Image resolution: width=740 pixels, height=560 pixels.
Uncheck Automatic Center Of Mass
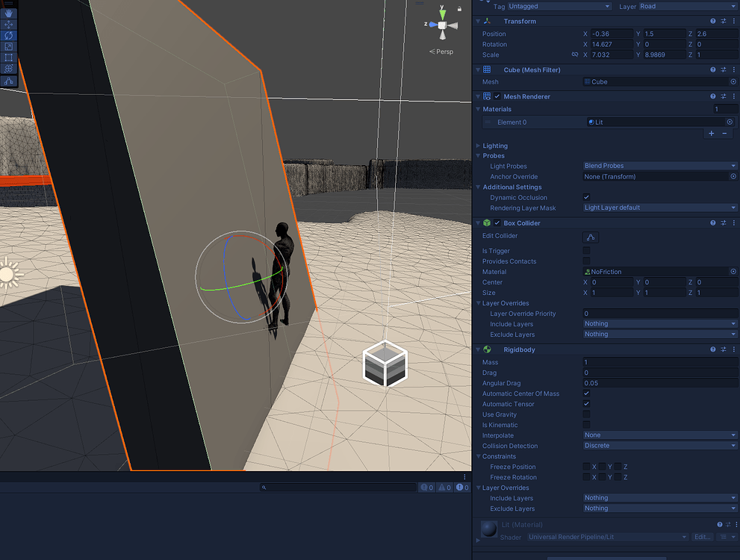(x=586, y=393)
